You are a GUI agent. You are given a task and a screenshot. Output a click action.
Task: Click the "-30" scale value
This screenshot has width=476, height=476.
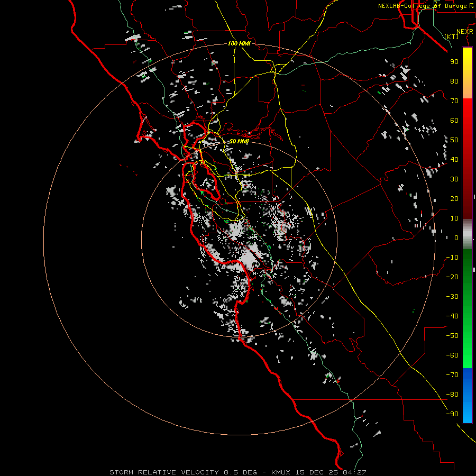click(x=452, y=297)
